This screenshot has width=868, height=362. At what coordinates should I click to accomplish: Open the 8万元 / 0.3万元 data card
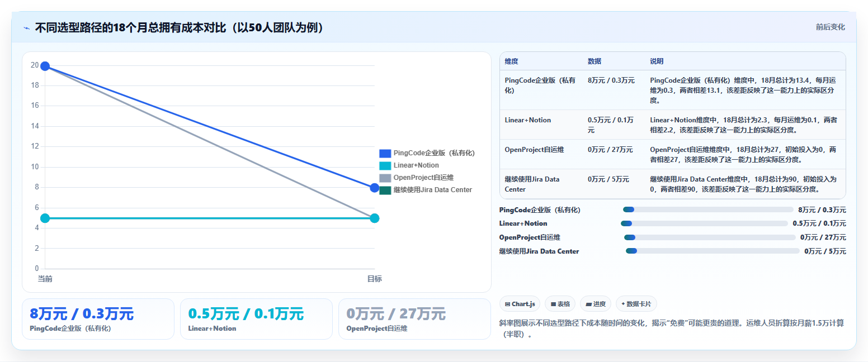[98, 318]
